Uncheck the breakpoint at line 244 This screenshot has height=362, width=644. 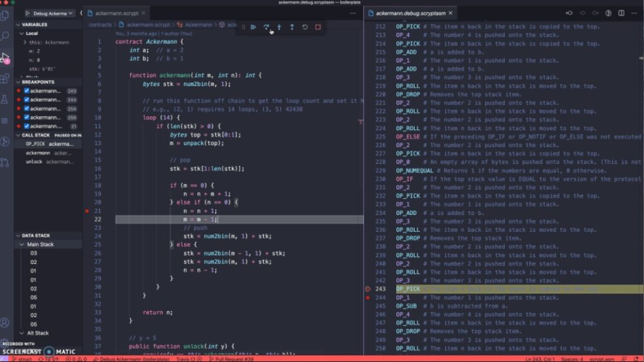(x=26, y=99)
